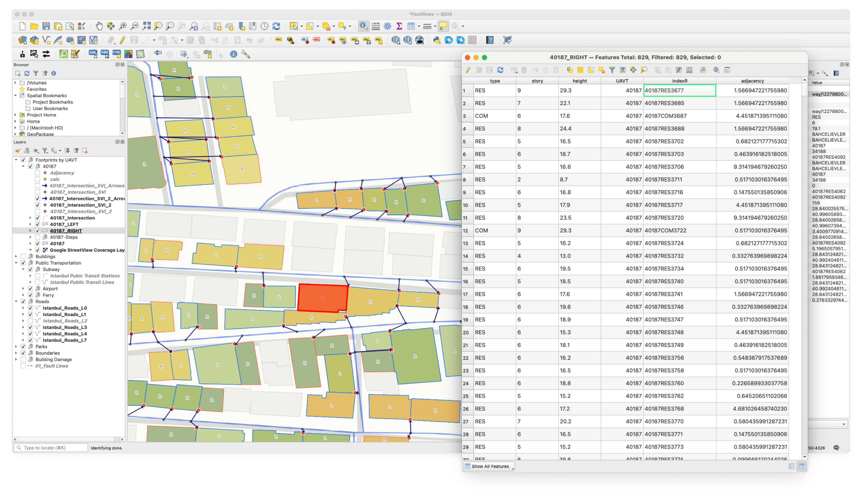Enable the 01_Fault Lines layer

click(23, 366)
